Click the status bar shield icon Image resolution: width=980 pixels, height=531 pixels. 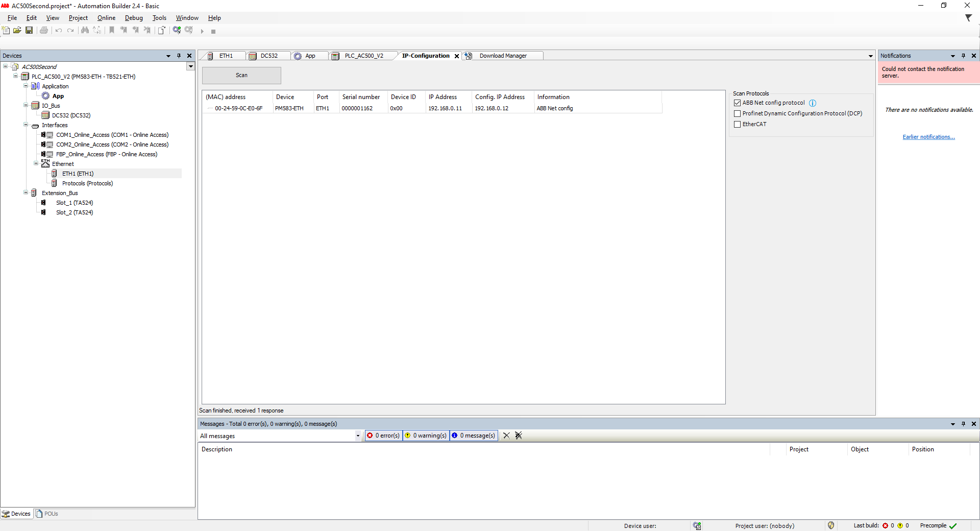point(831,525)
